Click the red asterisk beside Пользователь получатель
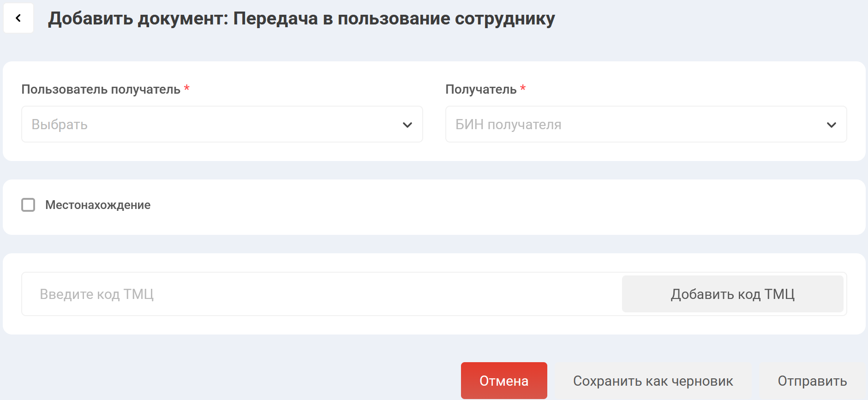This screenshot has height=400, width=868. [187, 88]
